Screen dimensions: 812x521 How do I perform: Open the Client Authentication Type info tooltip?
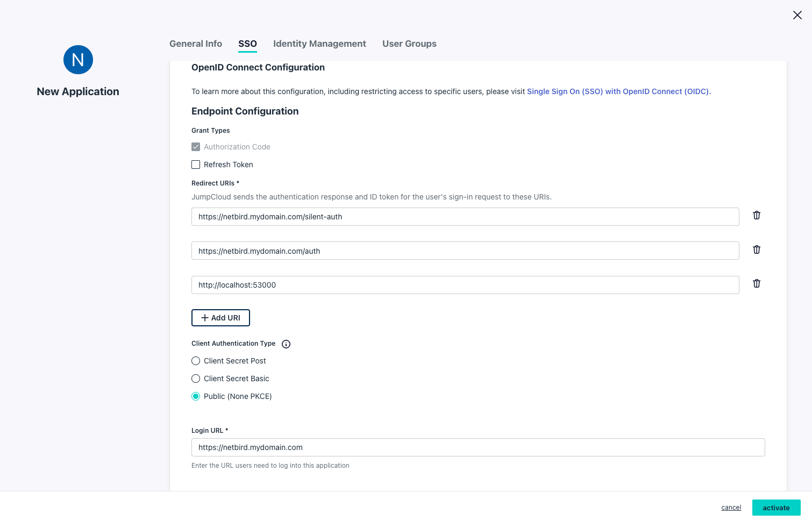286,344
